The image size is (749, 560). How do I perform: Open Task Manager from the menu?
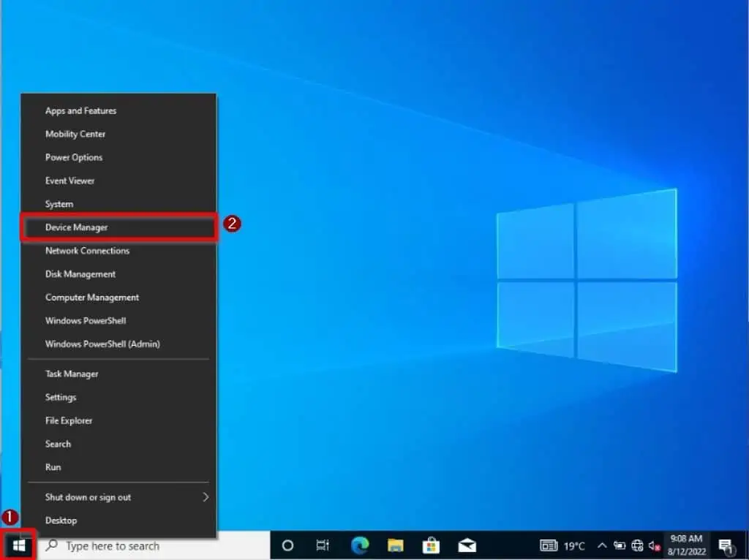tap(118, 374)
